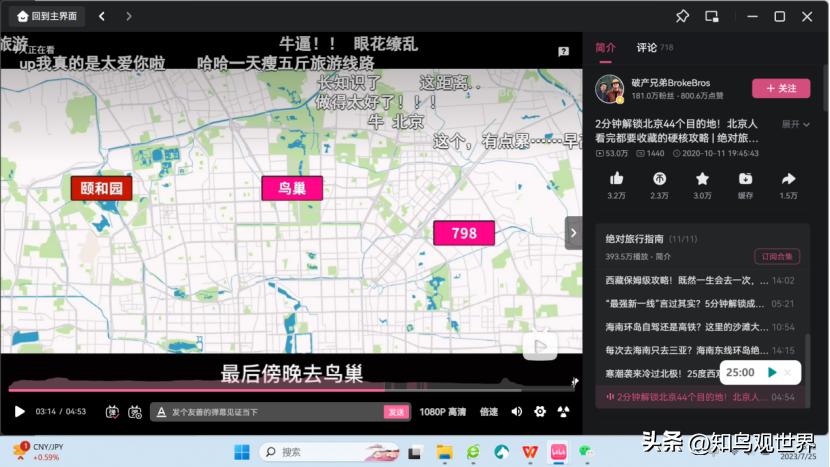Play the 最强新一线 episode
Viewport: 830px width, 467px height.
point(700,304)
